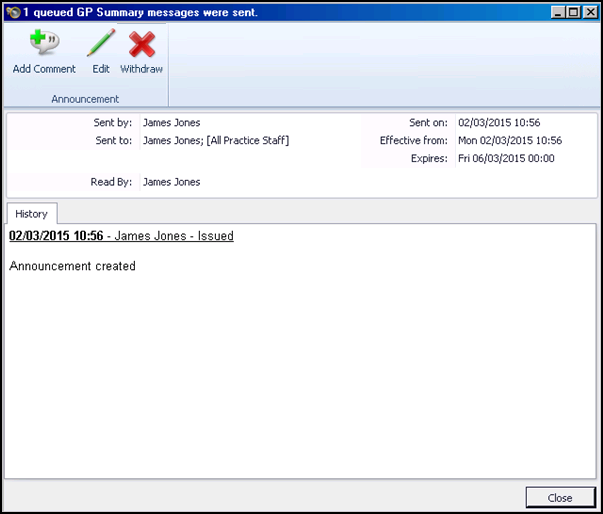Select the recipients list with All Practice Staff
Viewport: 603px width, 514px height.
pyautogui.click(x=216, y=141)
